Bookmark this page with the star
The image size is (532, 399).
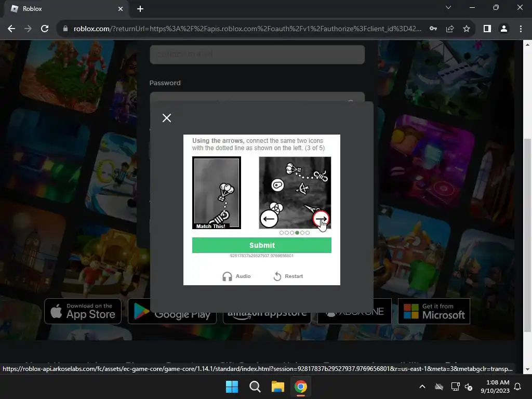coord(467,29)
